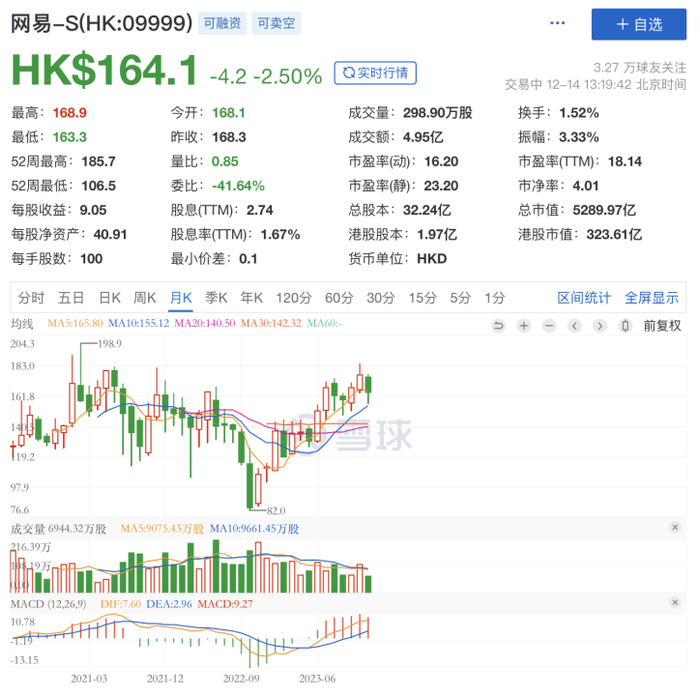Viewport: 700px width, 696px height.
Task: Click the 2021-03 date axis label
Action: [89, 679]
